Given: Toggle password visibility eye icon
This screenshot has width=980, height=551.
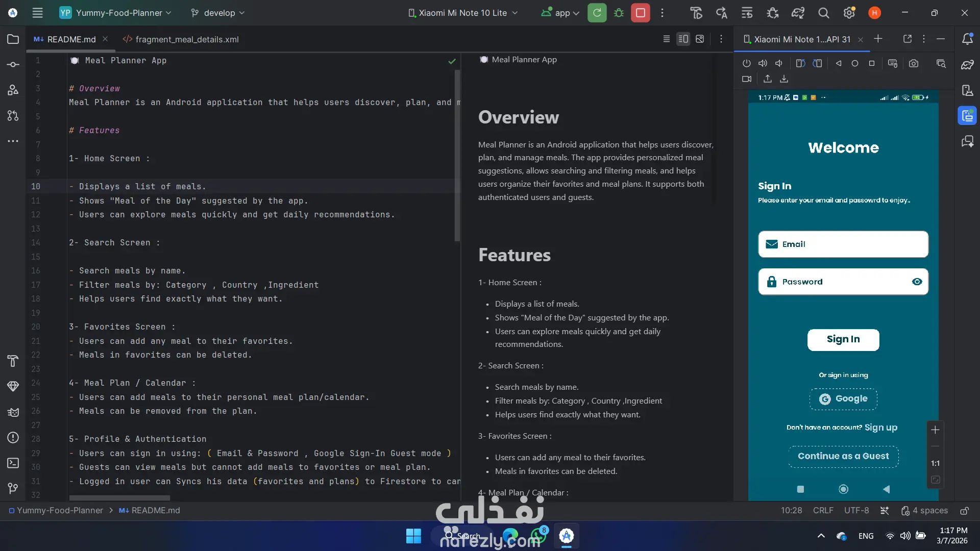Looking at the screenshot, I should (917, 282).
